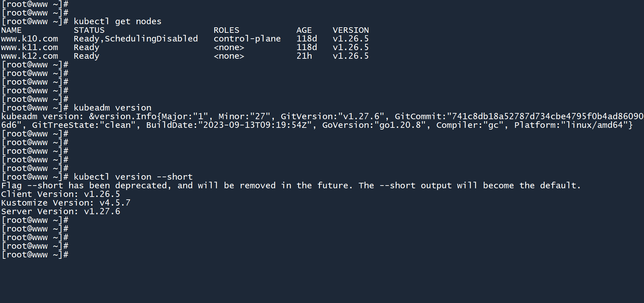The height and width of the screenshot is (303, 644).
Task: Click the www.k12.com node name
Action: point(30,56)
